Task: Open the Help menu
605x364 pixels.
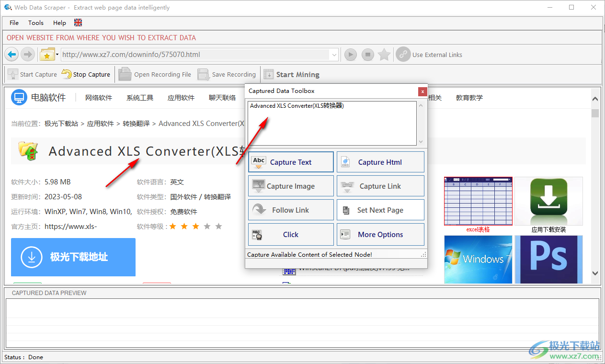Action: pos(60,23)
